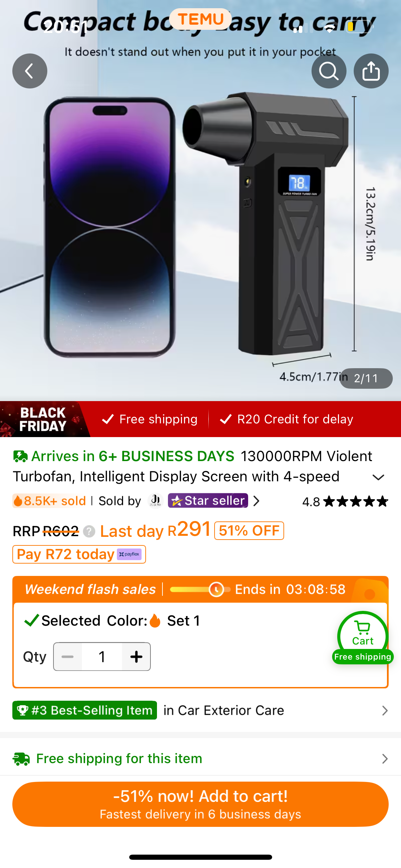The image size is (401, 868).
Task: Open the Star seller badge
Action: click(208, 501)
